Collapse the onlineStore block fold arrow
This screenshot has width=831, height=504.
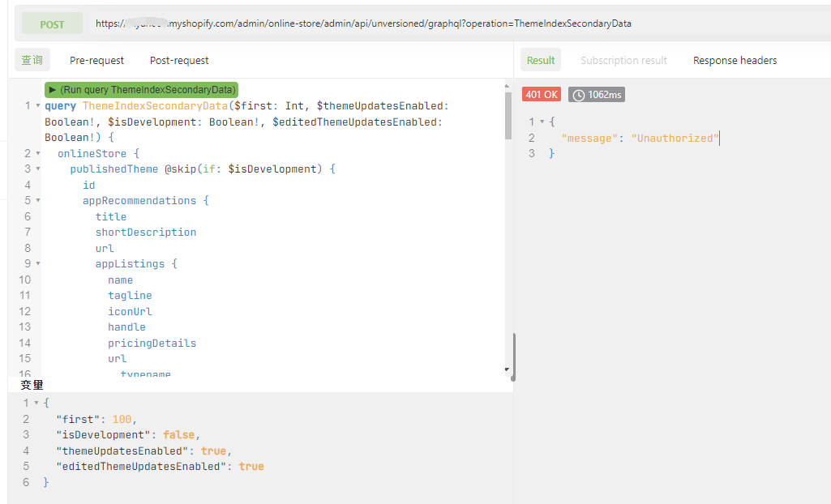pyautogui.click(x=38, y=153)
